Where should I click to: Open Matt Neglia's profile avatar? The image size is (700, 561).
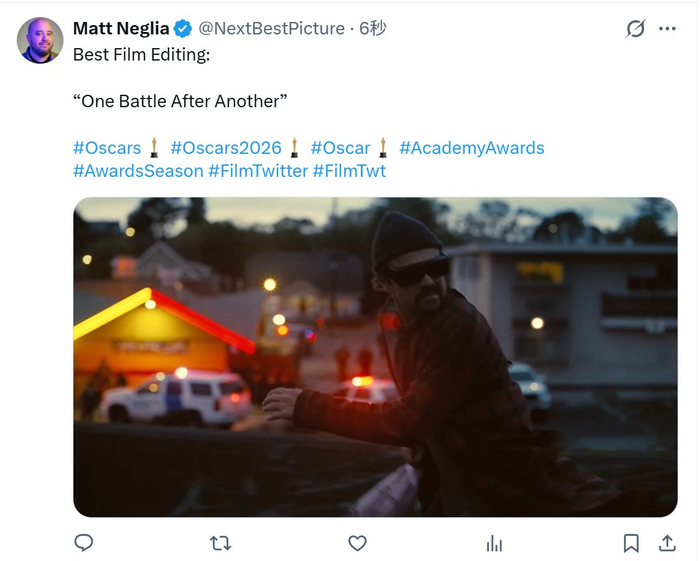click(x=41, y=41)
